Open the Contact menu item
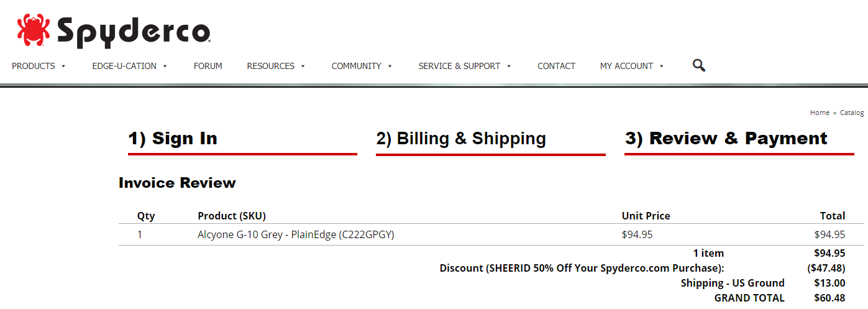This screenshot has width=868, height=309. tap(556, 66)
